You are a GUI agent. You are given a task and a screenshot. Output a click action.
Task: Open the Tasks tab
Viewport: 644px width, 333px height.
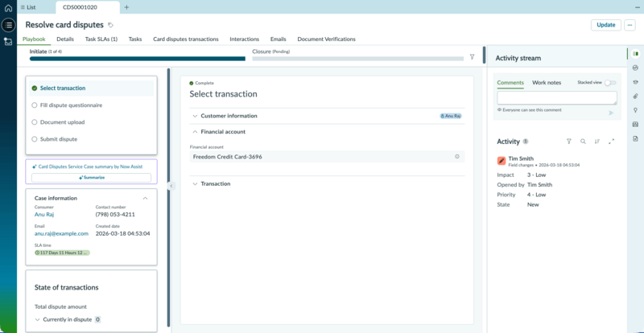point(135,39)
